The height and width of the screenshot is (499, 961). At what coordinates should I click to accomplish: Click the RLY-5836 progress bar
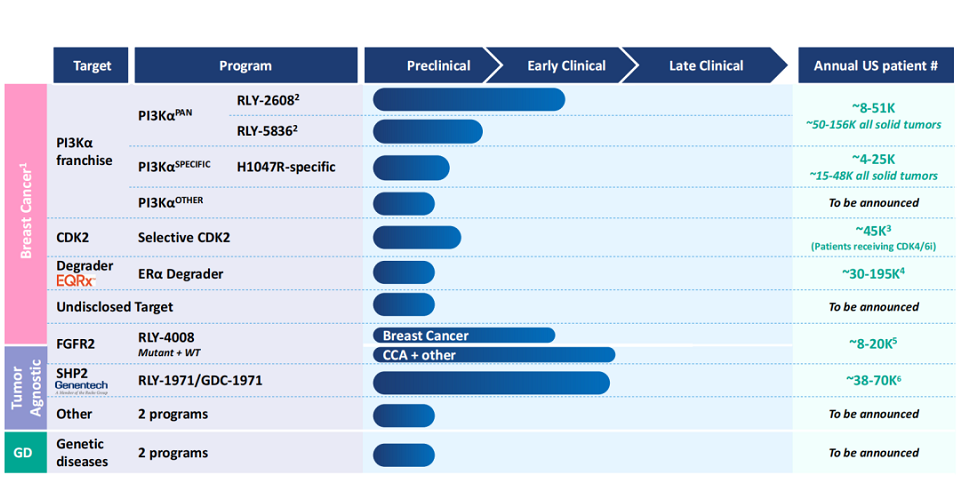pos(428,132)
